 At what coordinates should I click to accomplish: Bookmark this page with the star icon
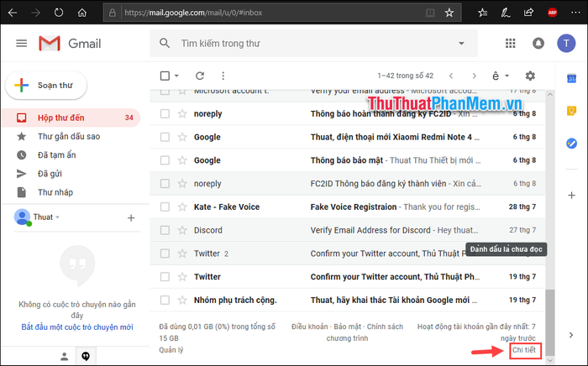tap(449, 13)
